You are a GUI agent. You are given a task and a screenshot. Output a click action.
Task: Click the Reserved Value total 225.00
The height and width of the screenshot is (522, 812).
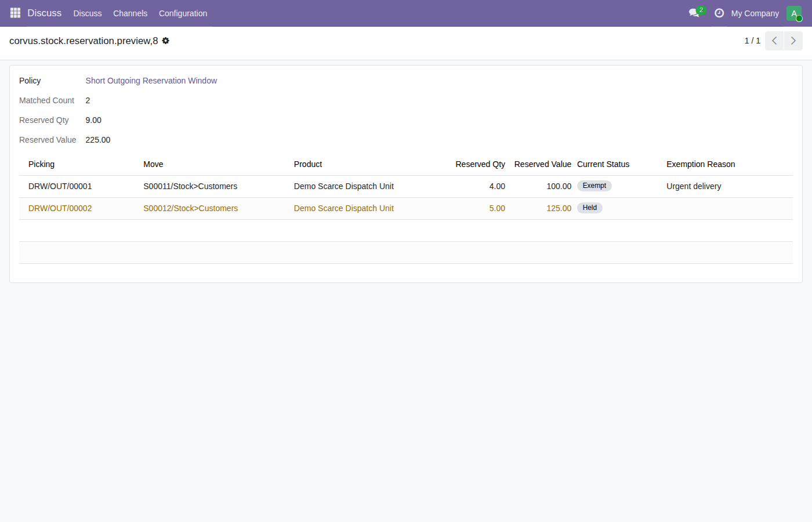(98, 140)
